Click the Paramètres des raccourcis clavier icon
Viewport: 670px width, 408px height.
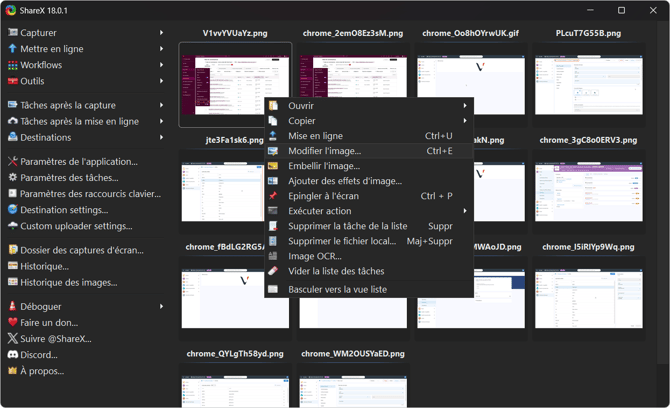tap(13, 194)
